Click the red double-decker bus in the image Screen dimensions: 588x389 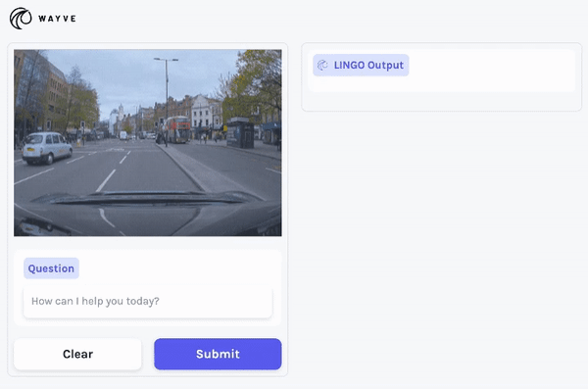(177, 129)
